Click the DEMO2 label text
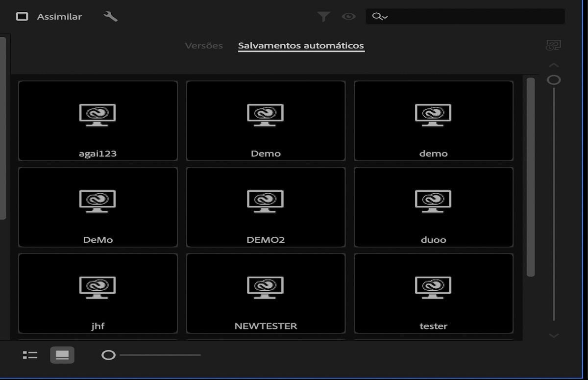 (266, 240)
